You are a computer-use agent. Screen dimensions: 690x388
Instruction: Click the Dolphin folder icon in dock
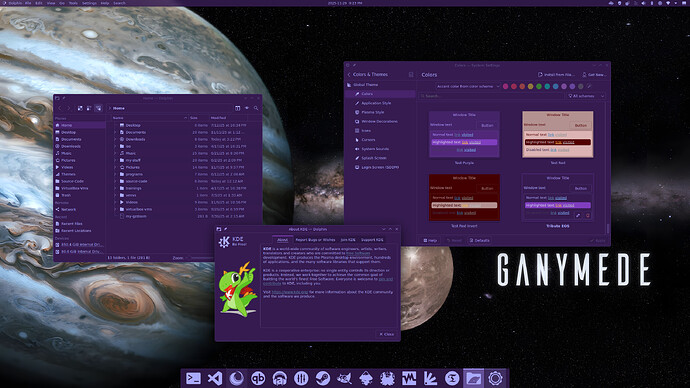click(x=473, y=378)
